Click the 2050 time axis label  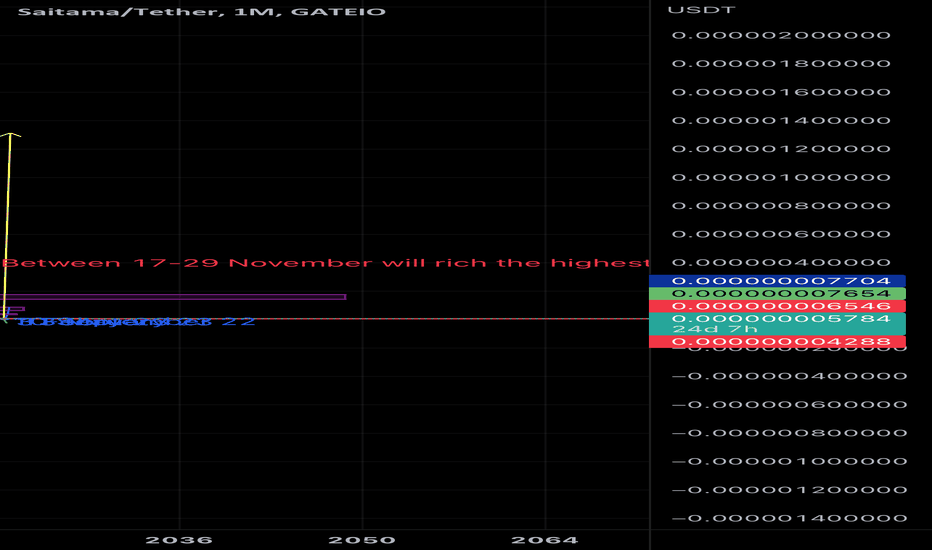click(362, 540)
